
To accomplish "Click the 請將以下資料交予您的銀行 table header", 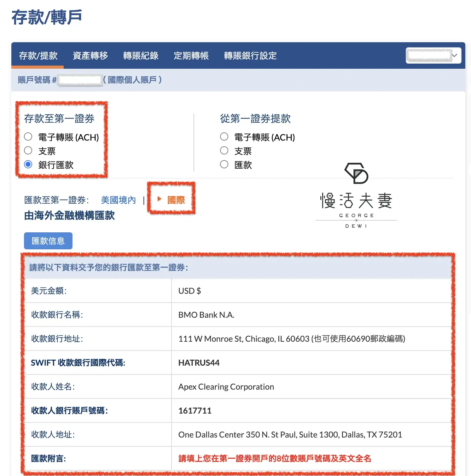I will tap(108, 268).
